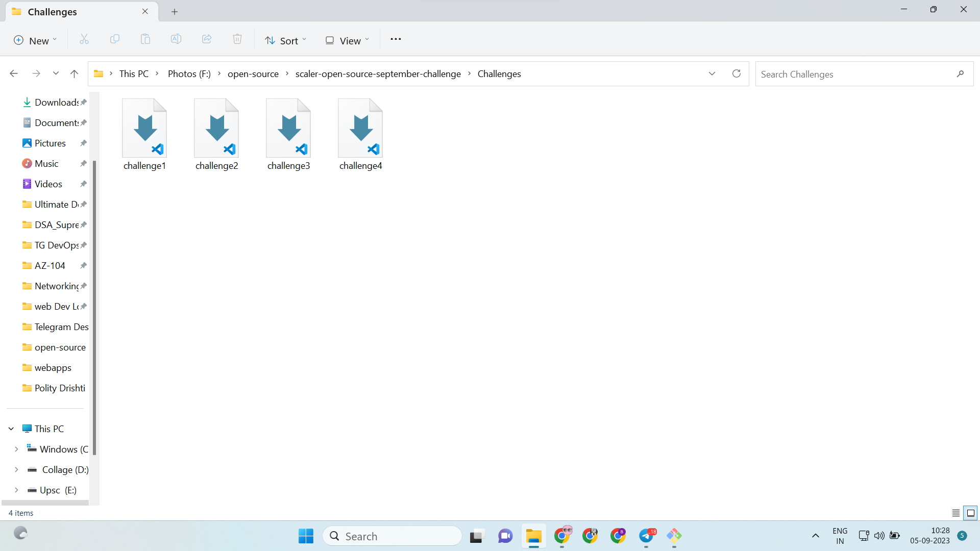The width and height of the screenshot is (980, 551).
Task: Switch to large icons view in status bar
Action: (969, 513)
